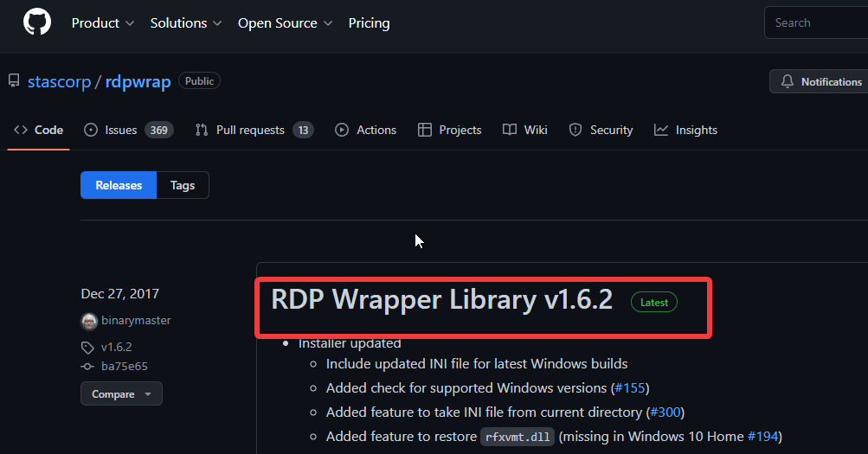Open the stascorp owner link
Viewport: 868px width, 454px height.
(59, 81)
